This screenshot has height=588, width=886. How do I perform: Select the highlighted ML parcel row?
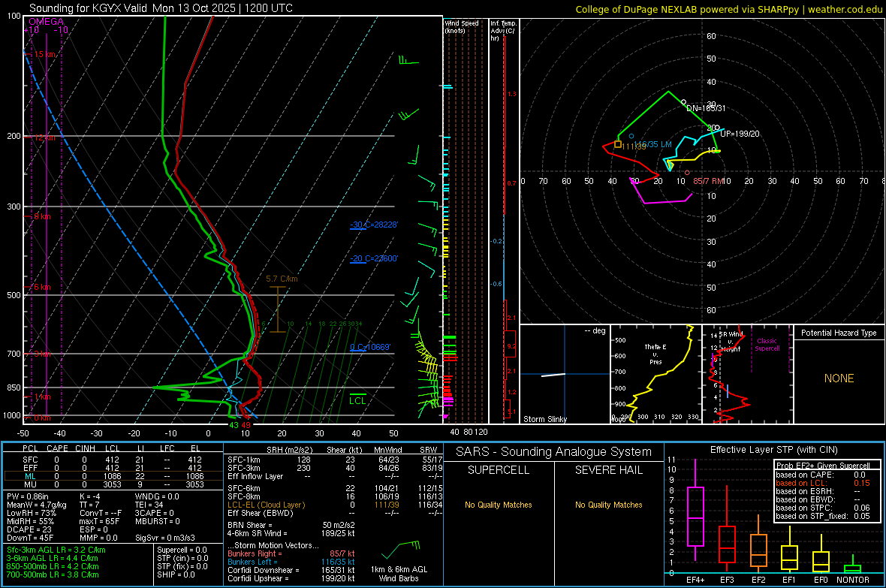coord(113,476)
